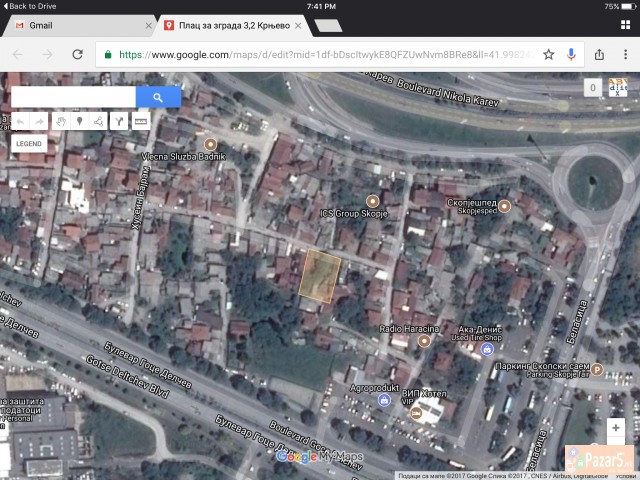This screenshot has height=480, width=640.
Task: Click the blue map search button
Action: tap(158, 97)
